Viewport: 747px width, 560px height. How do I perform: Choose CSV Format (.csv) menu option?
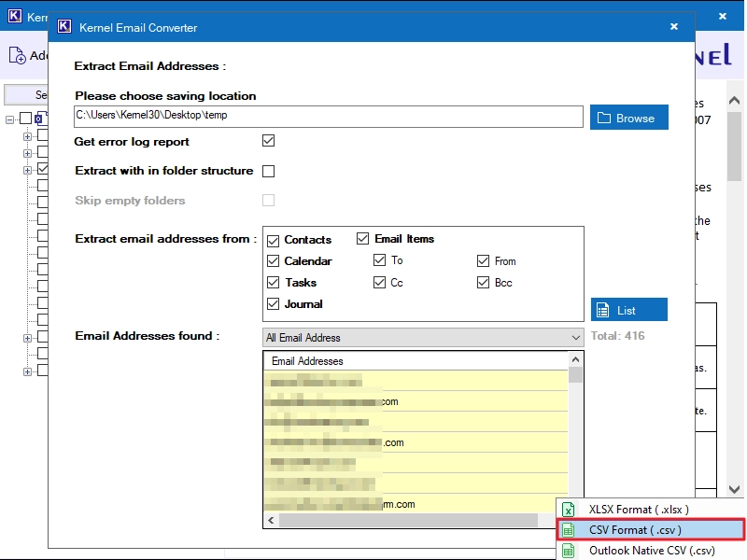point(650,530)
